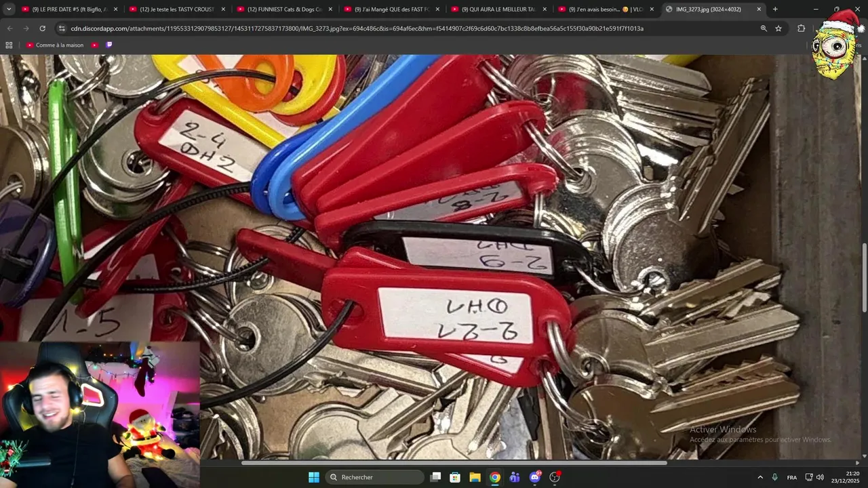Image resolution: width=868 pixels, height=488 pixels.
Task: Switch to the LE PIRE DATE #5 tab
Action: 64,9
